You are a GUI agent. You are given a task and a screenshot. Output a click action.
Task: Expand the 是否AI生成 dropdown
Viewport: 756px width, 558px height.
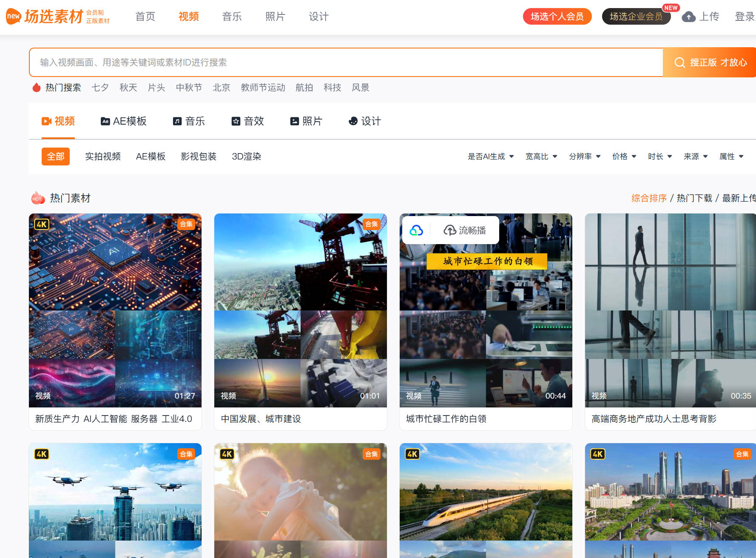click(x=491, y=157)
